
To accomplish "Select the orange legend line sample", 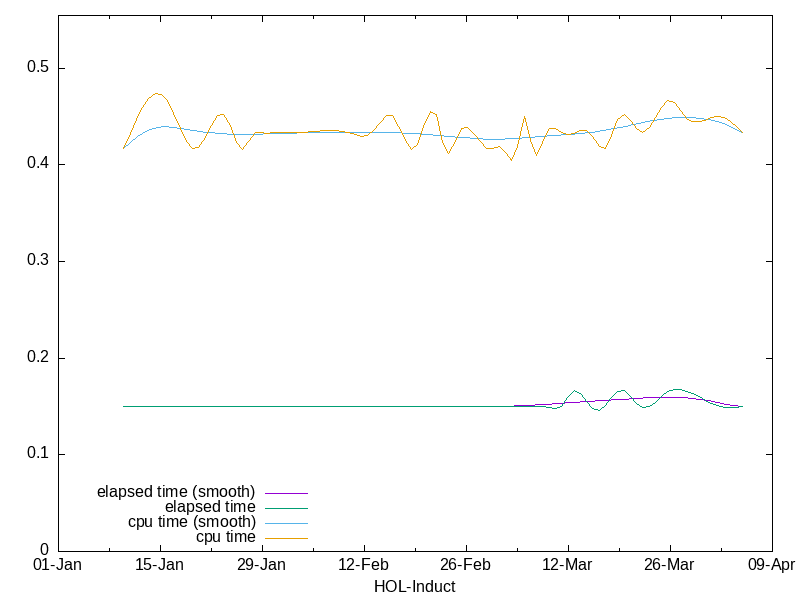I will [x=285, y=538].
